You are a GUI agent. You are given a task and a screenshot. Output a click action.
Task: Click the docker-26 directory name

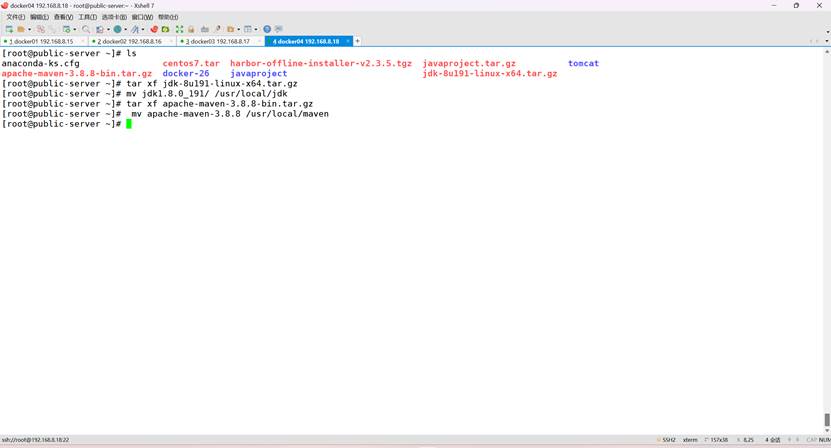click(186, 73)
